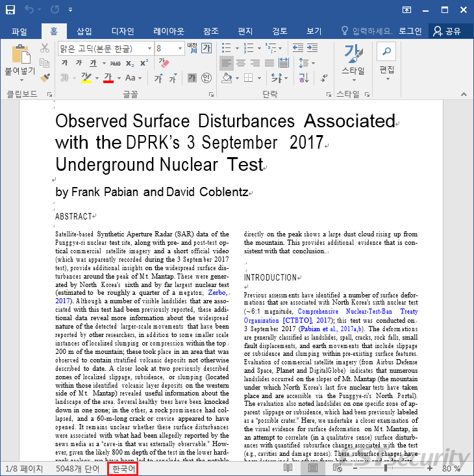Insert bulleted list
The width and height of the screenshot is (474, 476).
[x=226, y=47]
